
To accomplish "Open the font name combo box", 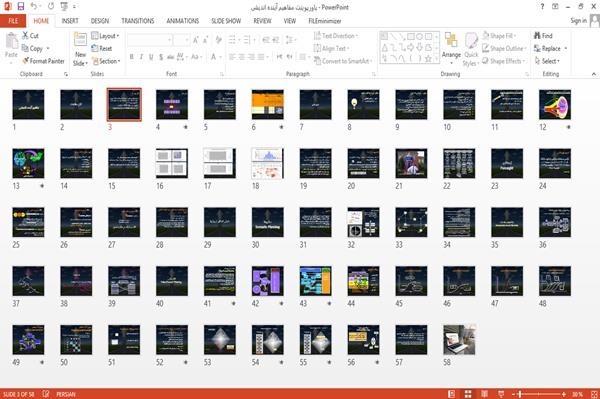I will coord(149,40).
